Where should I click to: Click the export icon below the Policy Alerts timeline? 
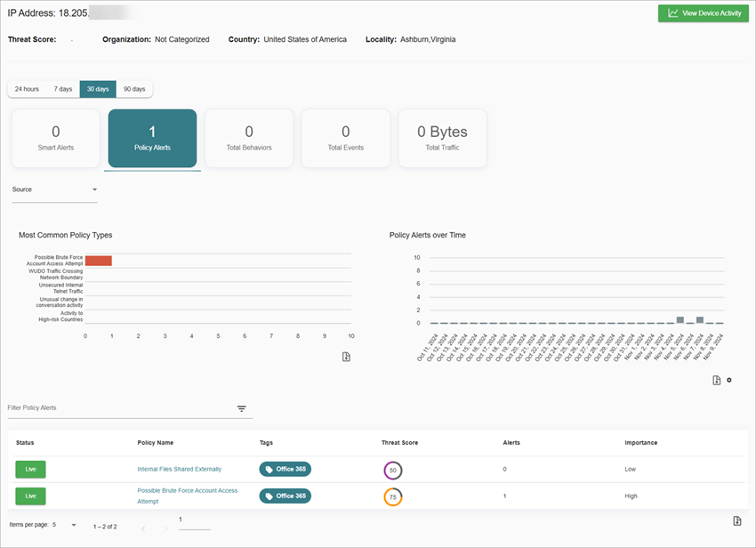[715, 380]
